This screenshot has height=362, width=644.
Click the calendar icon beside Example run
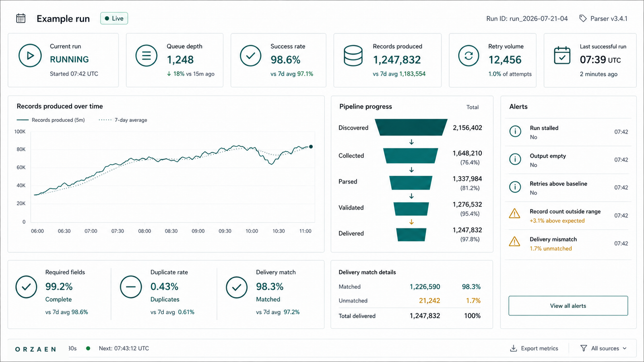tap(21, 19)
